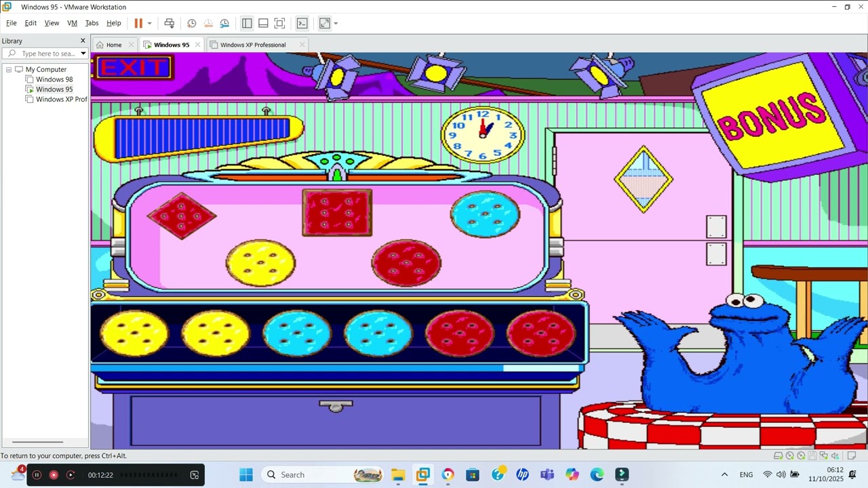This screenshot has height=488, width=868.
Task: Select the second yellow cookie on the tray
Action: pos(216,333)
